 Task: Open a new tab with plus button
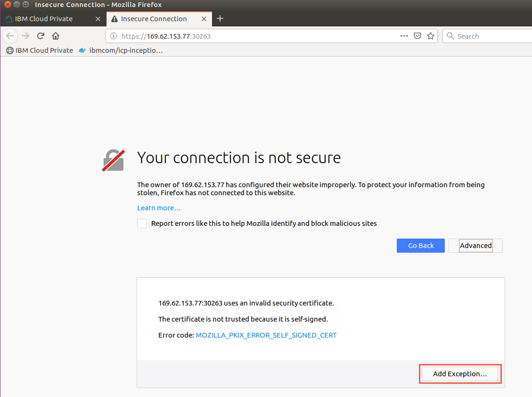[220, 18]
